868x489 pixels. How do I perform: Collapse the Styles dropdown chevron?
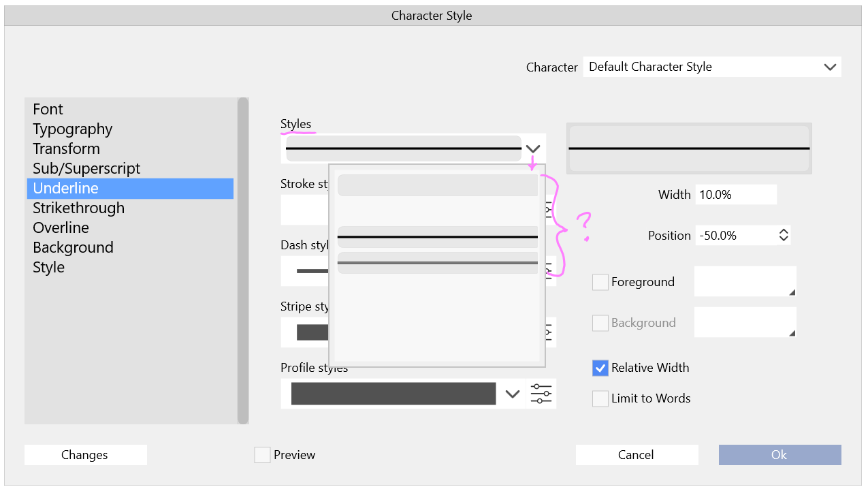533,148
